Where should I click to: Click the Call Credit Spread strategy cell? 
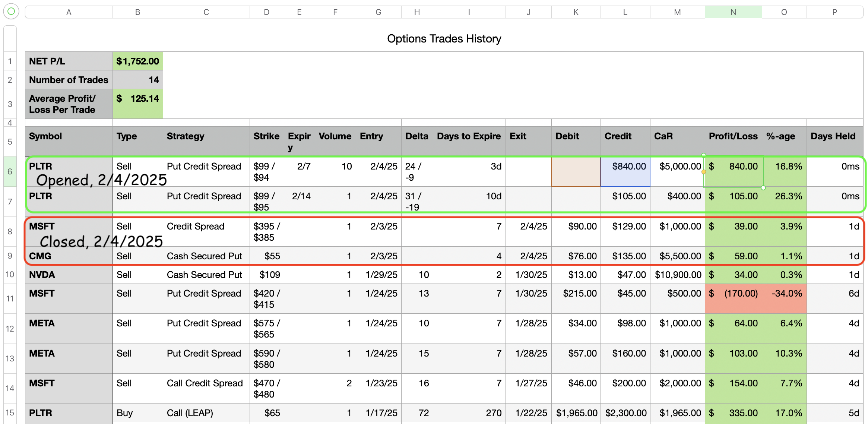[206, 388]
